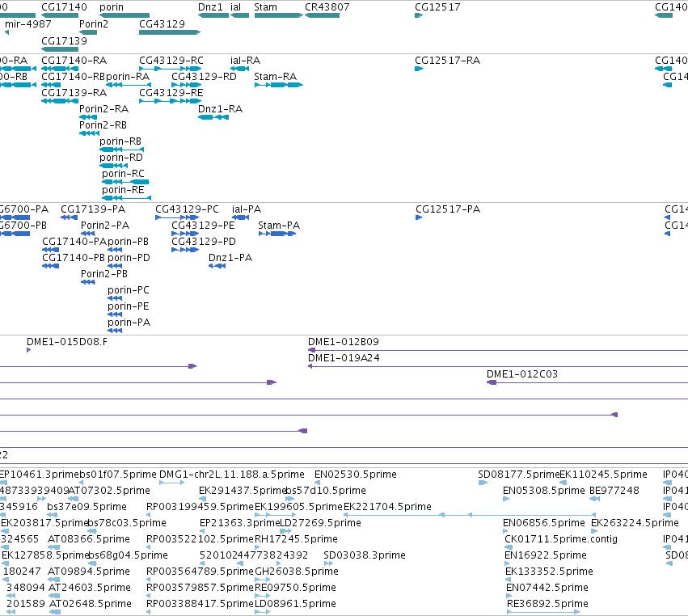This screenshot has width=688, height=616.
Task: Click the porin-RC transcript
Action: (125, 182)
